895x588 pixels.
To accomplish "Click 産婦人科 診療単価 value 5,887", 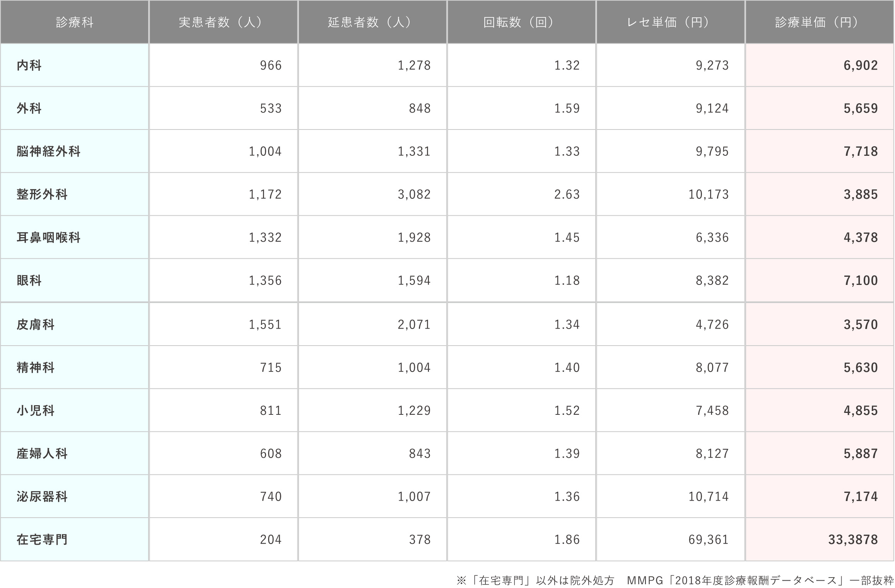I will [861, 453].
